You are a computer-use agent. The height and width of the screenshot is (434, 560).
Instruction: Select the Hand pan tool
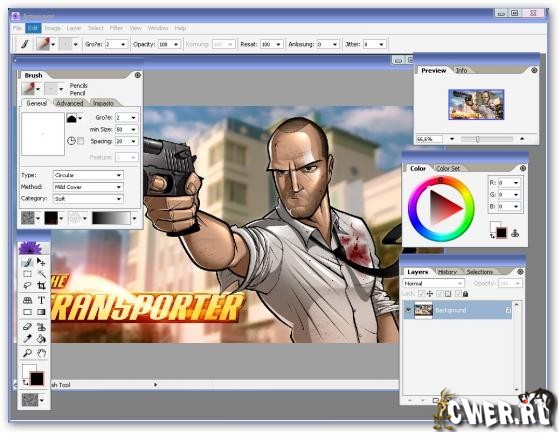click(41, 353)
